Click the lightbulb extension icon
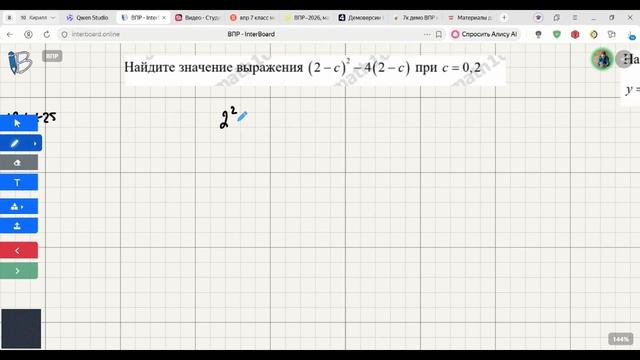This screenshot has width=640, height=360. (x=538, y=34)
